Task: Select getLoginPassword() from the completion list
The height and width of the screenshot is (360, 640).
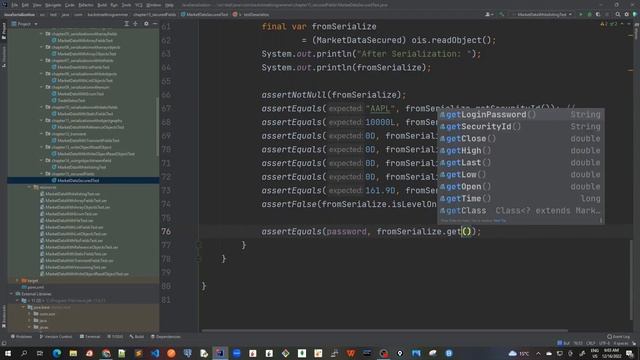Action: tap(521, 115)
